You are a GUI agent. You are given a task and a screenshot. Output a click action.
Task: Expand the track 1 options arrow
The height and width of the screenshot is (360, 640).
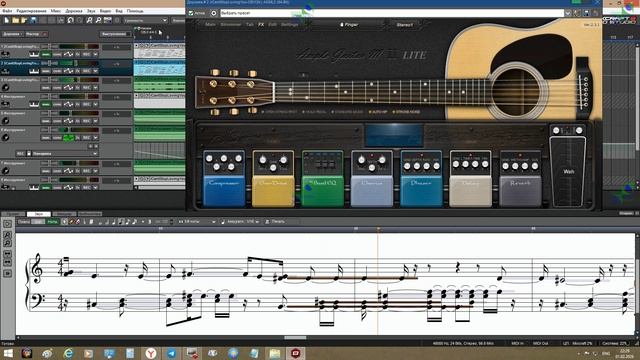pyautogui.click(x=96, y=54)
